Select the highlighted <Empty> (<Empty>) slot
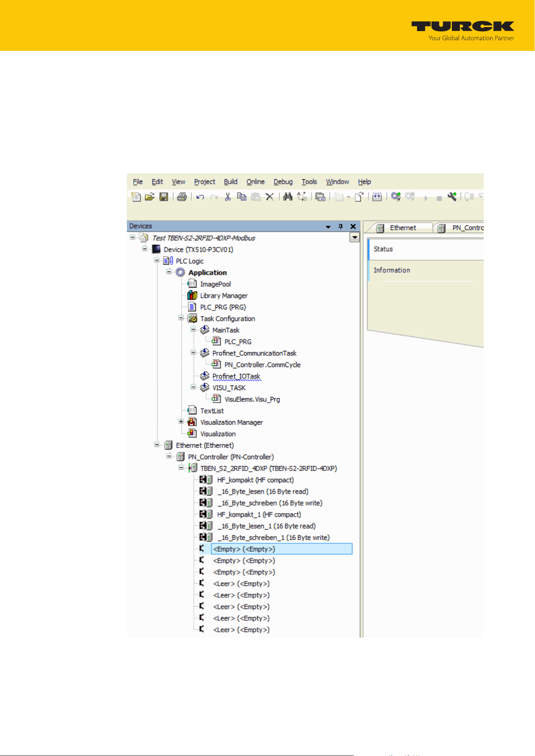Viewport: 535px width, 756px height. (282, 549)
